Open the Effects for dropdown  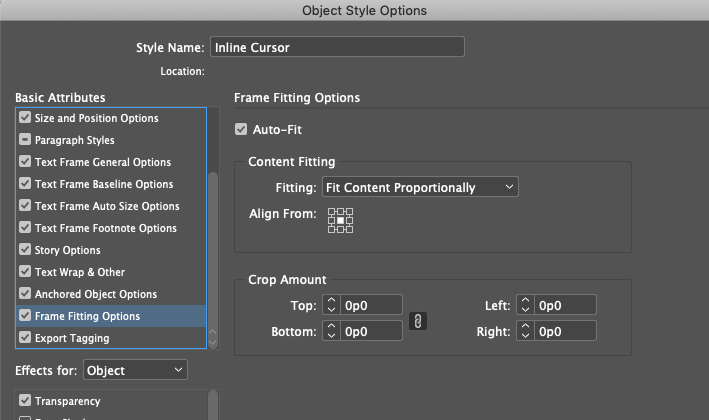click(135, 370)
